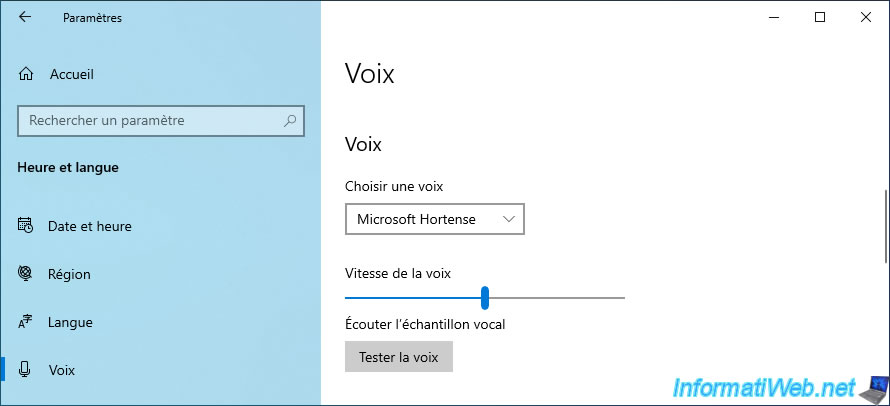Click the Vitesse de la voix slider handle
The image size is (890, 406).
point(485,297)
